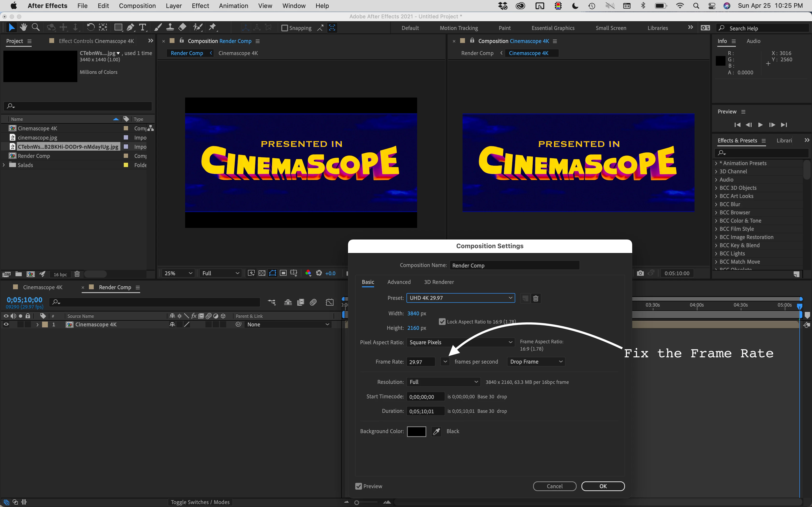Play the preview with the play button

point(760,125)
